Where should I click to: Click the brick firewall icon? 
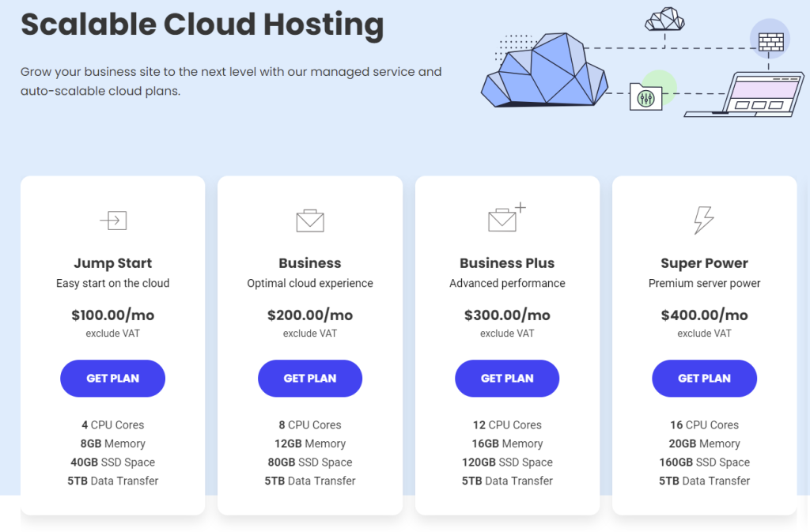(770, 40)
